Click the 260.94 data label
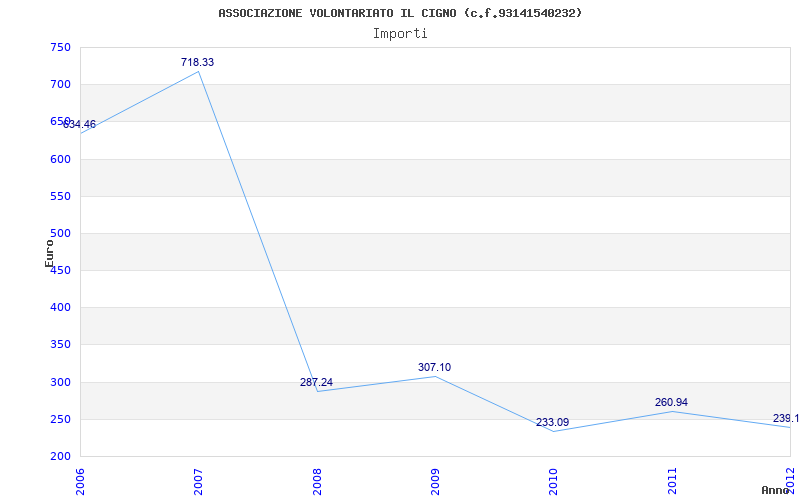 [671, 403]
